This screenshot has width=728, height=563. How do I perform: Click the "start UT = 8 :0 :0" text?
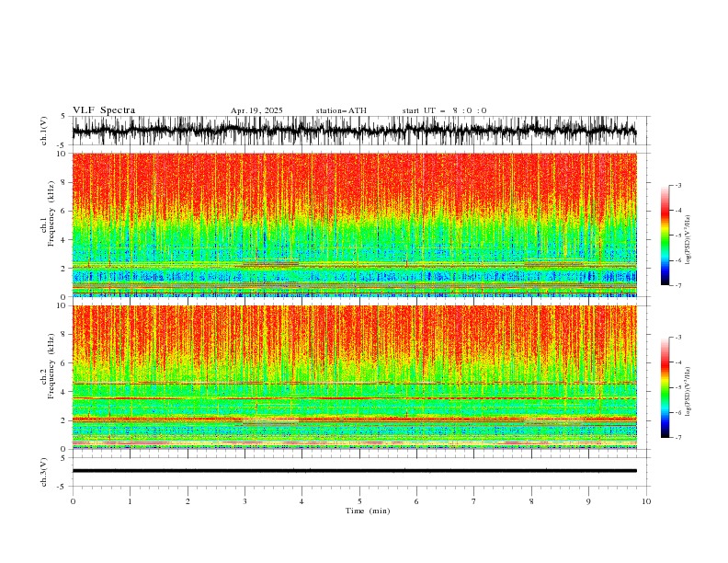[x=444, y=110]
